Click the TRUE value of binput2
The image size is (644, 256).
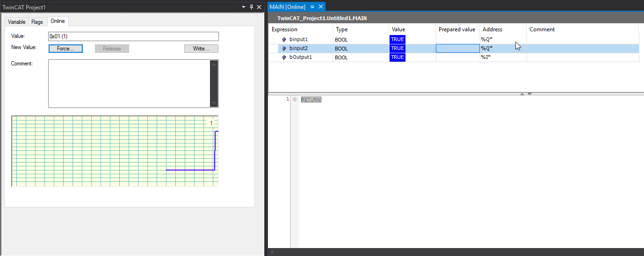pyautogui.click(x=397, y=49)
